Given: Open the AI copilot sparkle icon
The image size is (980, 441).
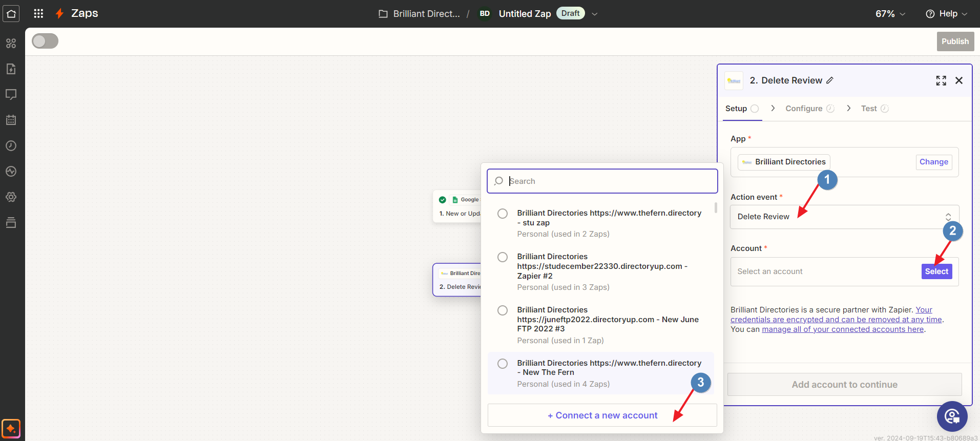Looking at the screenshot, I should [11, 429].
